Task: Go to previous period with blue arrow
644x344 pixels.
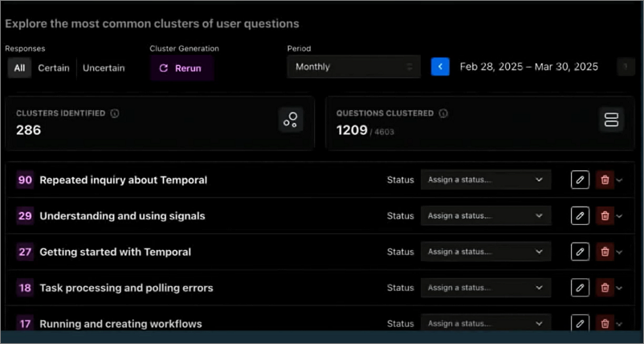Action: (440, 67)
